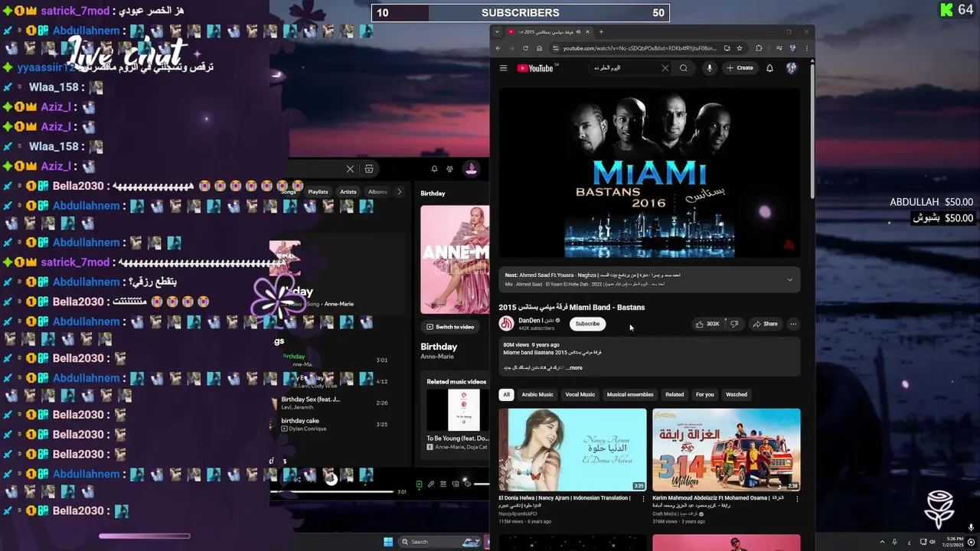Open the YouTube hamburger guide menu
The height and width of the screenshot is (551, 980).
tap(503, 68)
